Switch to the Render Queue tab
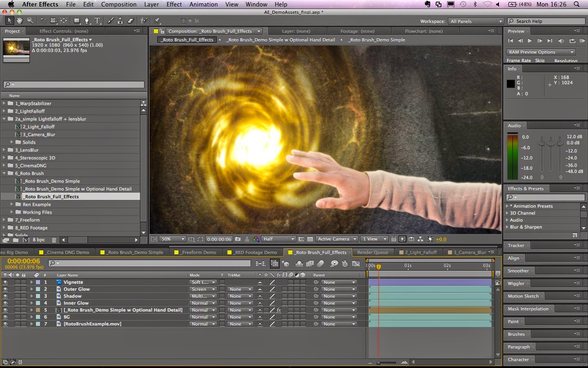Image resolution: width=588 pixels, height=368 pixels. point(373,252)
